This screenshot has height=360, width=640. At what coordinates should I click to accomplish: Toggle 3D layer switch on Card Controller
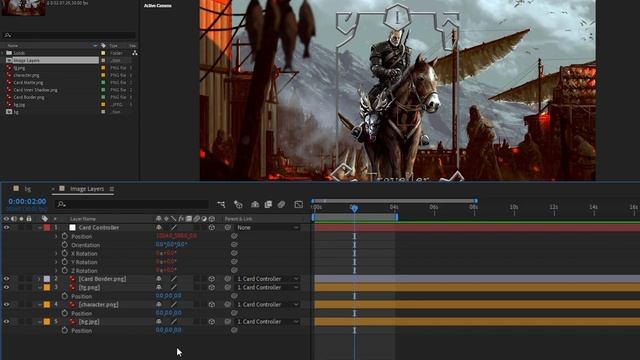211,227
